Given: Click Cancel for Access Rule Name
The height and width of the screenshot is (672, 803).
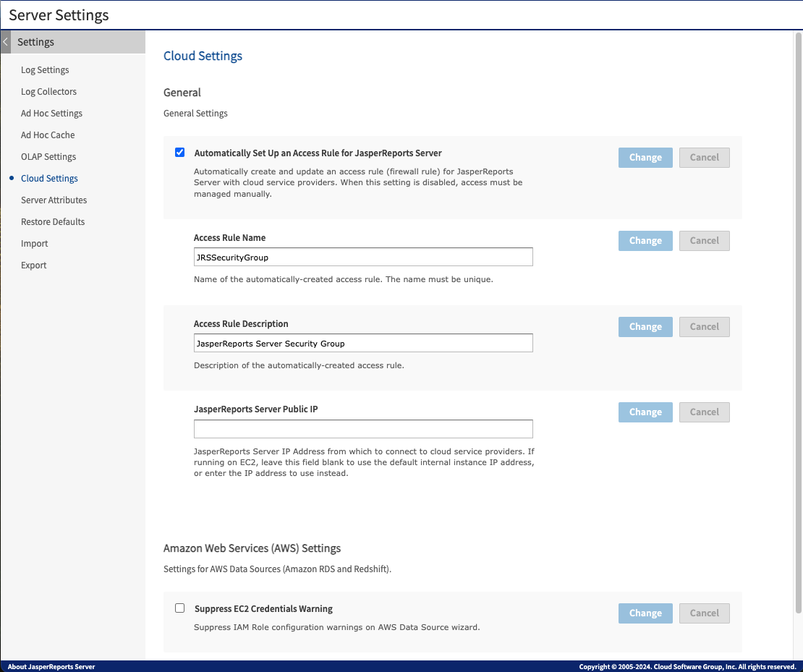Looking at the screenshot, I should tap(704, 241).
